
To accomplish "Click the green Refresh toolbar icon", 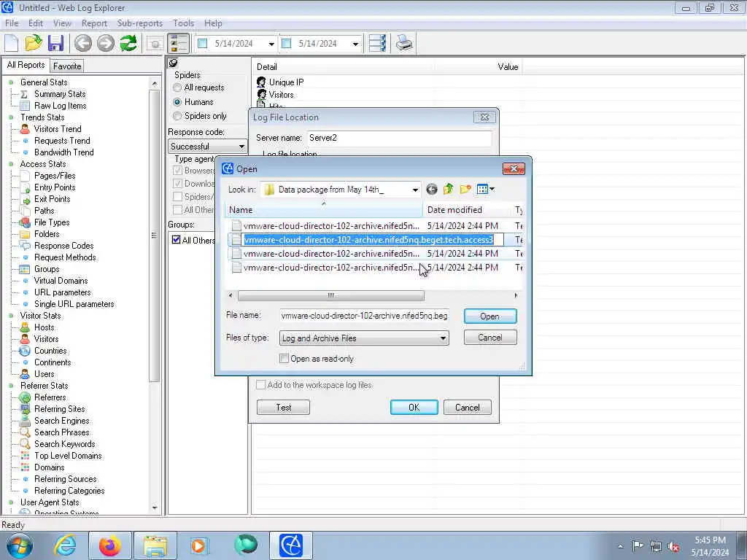I will 128,43.
